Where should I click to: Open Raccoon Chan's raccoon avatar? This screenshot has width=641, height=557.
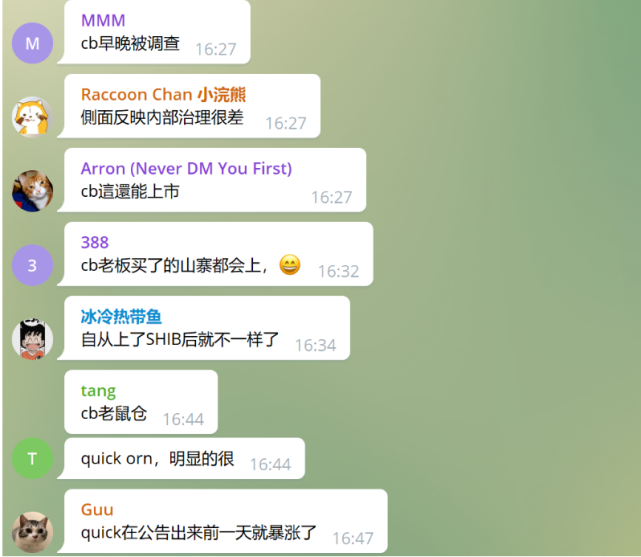tap(32, 117)
